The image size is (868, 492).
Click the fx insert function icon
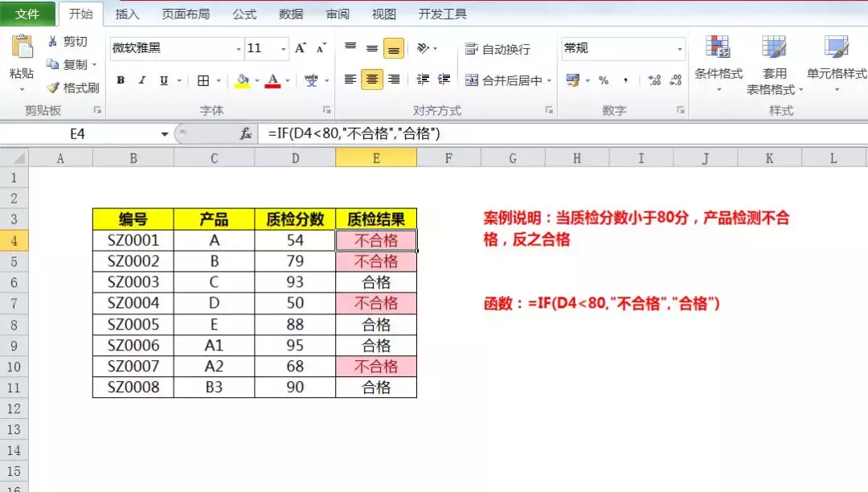click(246, 133)
